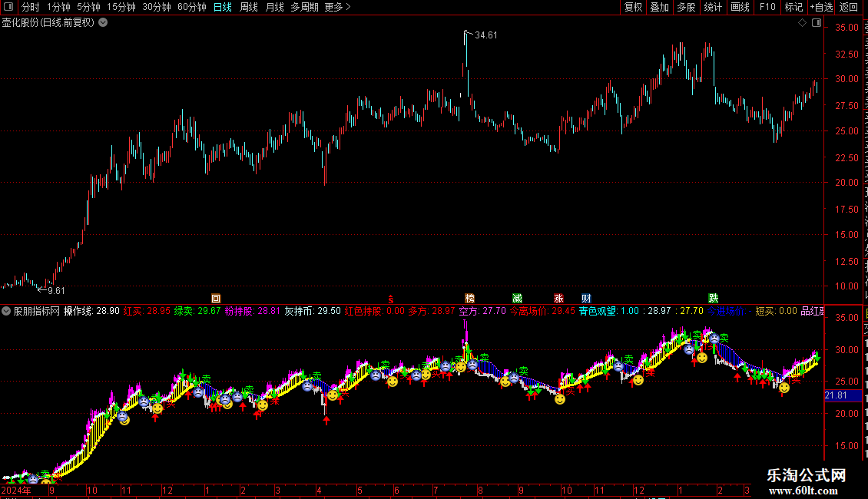Select the 15分钟 period tab
The image size is (868, 499).
point(121,7)
